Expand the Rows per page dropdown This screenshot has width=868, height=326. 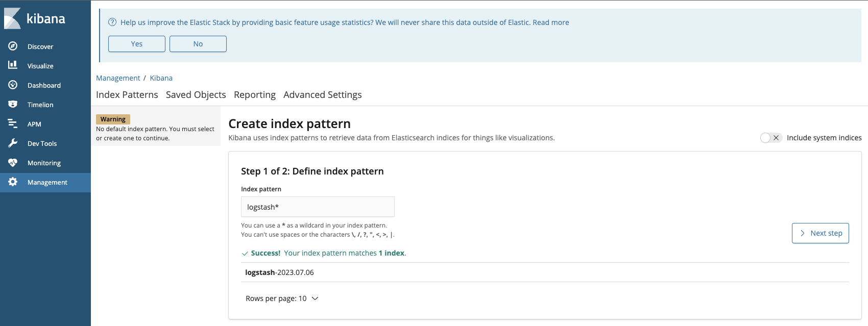(282, 298)
